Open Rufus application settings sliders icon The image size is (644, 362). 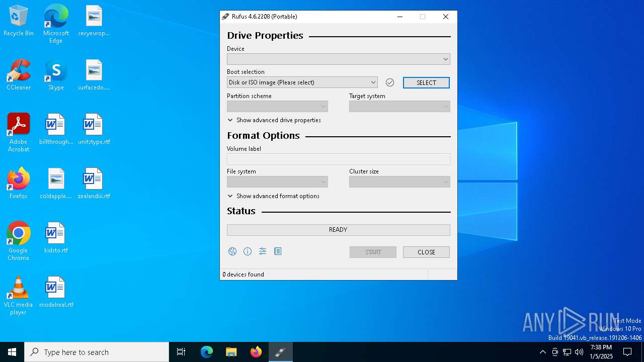coord(263,251)
